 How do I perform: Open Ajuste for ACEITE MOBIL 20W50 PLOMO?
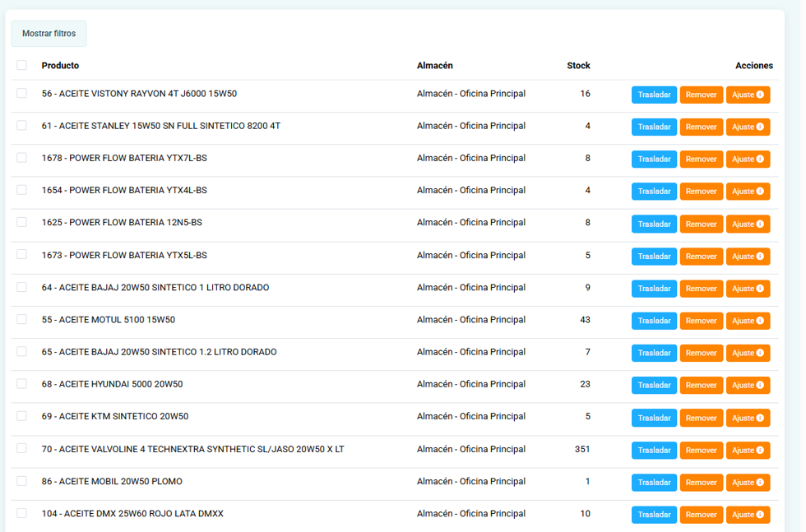pos(748,483)
